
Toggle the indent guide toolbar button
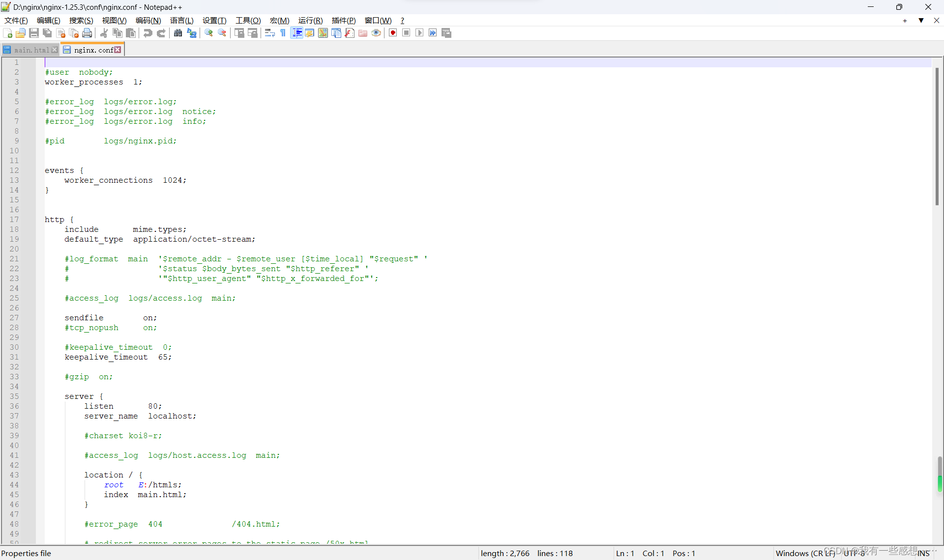pyautogui.click(x=297, y=33)
